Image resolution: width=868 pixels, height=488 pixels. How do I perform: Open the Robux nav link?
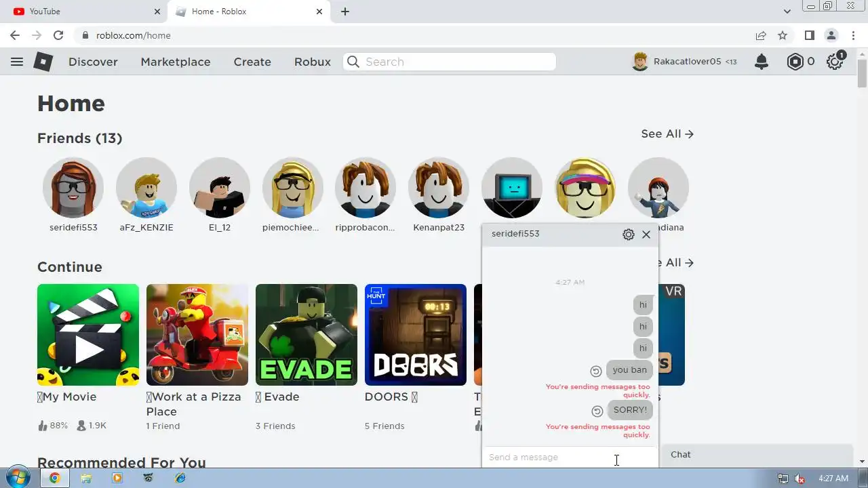pyautogui.click(x=313, y=62)
